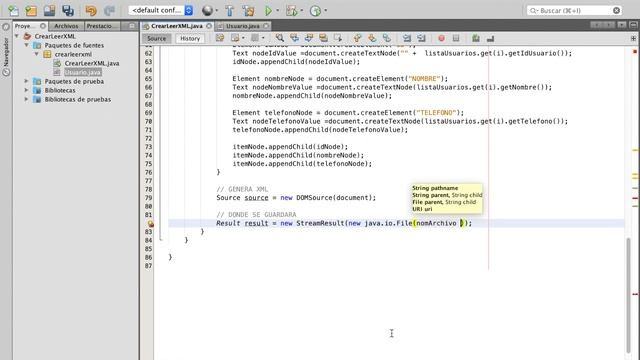Toggle Highlight Search icon
This screenshot has width=640, height=360.
[x=324, y=38]
